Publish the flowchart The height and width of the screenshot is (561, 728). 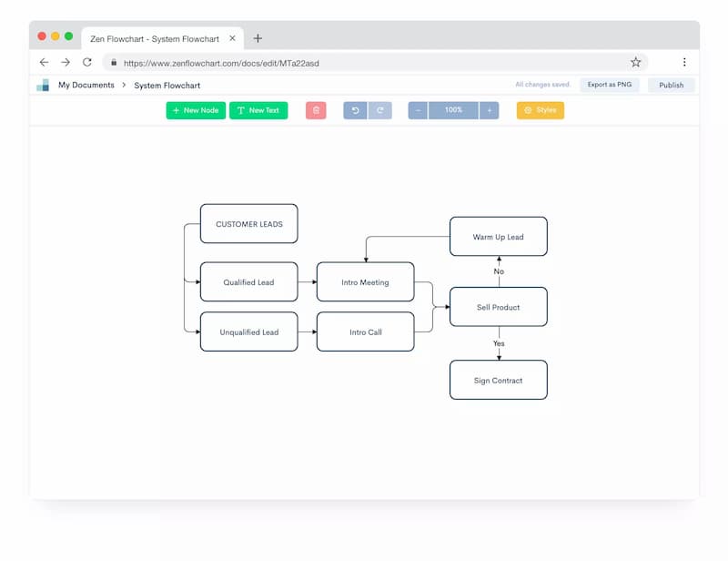point(672,85)
